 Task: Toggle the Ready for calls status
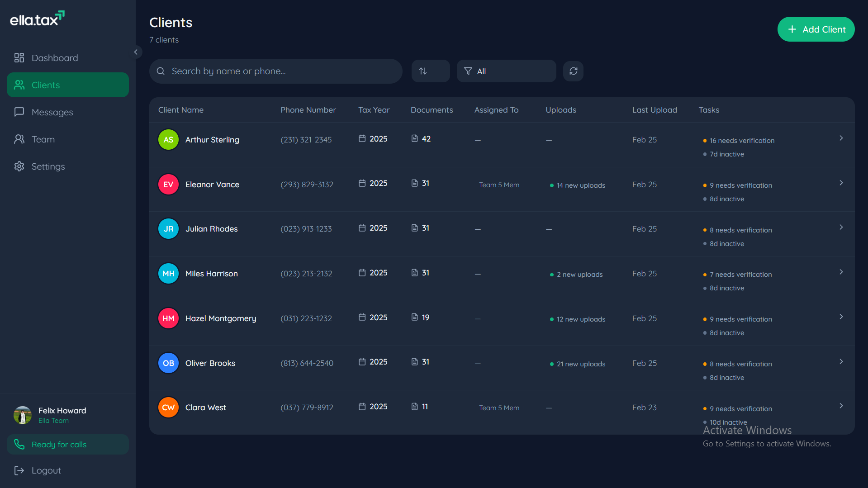pos(67,444)
